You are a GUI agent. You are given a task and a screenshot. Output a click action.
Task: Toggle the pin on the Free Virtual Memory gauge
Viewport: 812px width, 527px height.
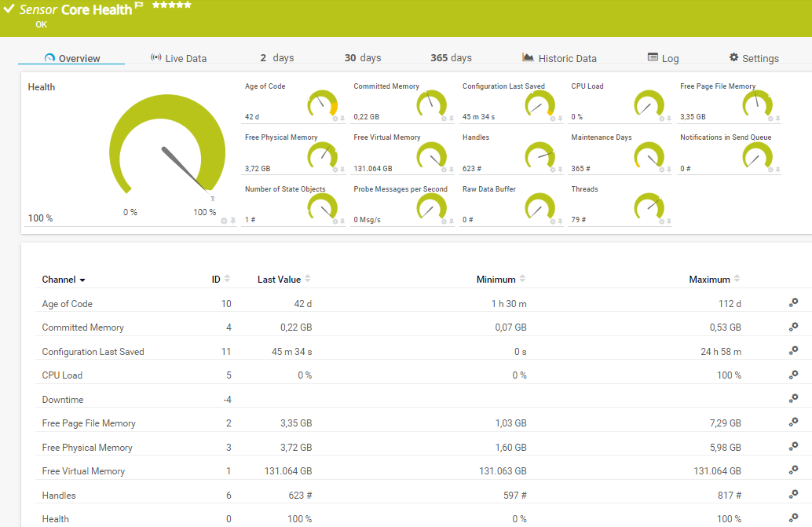pos(452,170)
